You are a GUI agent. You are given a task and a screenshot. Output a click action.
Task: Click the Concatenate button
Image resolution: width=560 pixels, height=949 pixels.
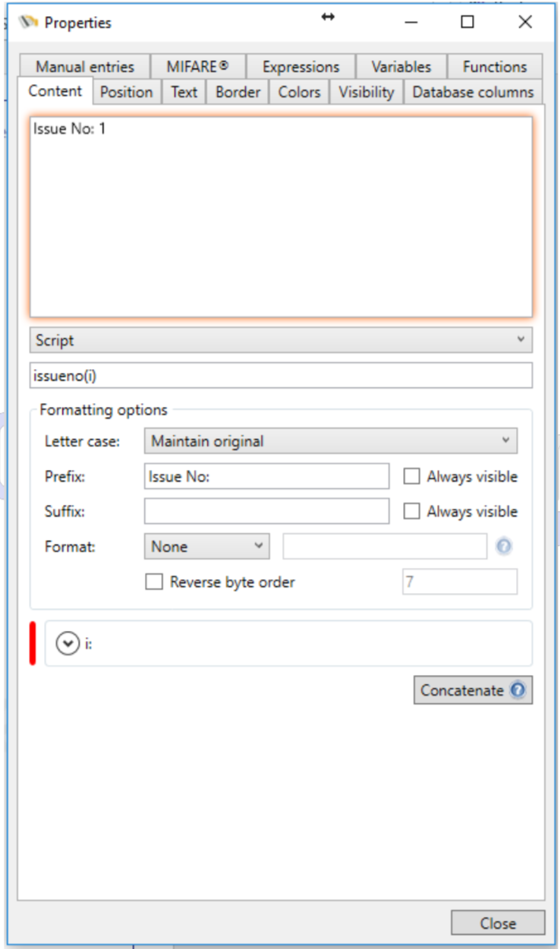(462, 690)
